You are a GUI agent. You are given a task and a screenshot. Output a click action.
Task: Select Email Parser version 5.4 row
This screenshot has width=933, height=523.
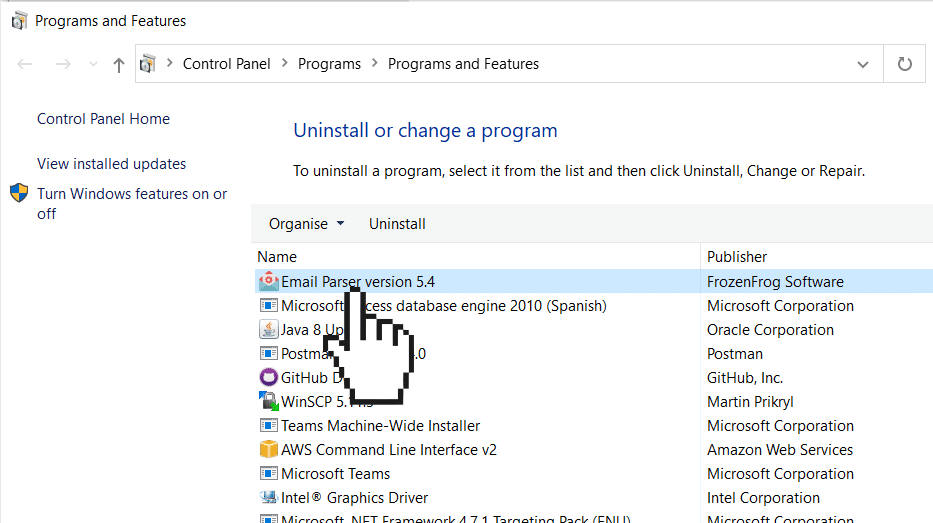click(594, 281)
